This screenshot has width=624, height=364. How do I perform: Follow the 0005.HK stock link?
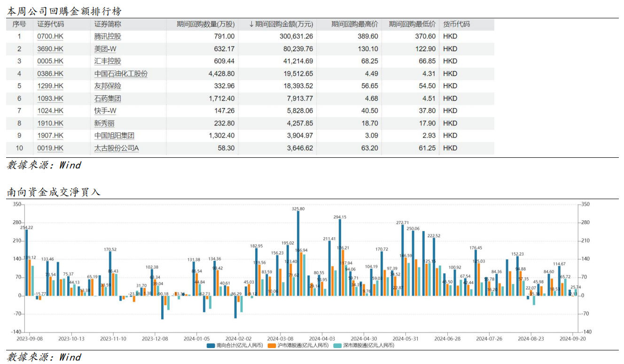tap(50, 61)
